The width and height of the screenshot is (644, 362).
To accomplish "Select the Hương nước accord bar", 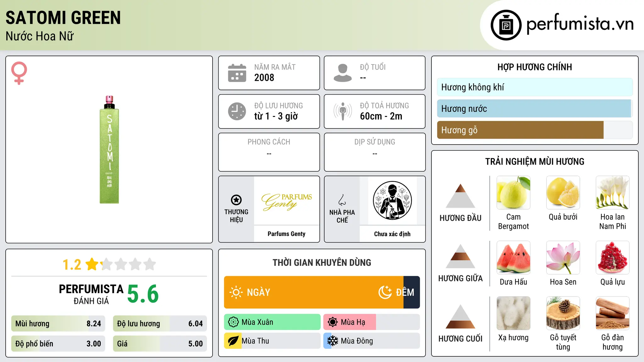I will [x=535, y=108].
